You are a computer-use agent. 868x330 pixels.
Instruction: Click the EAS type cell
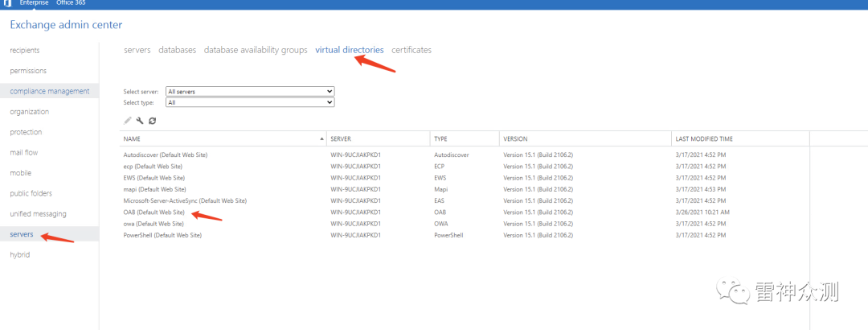440,200
